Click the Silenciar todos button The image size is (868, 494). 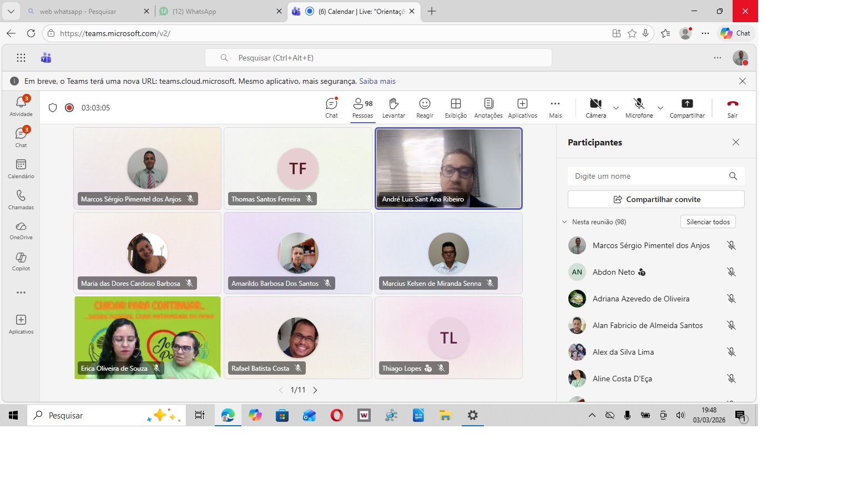click(x=708, y=222)
